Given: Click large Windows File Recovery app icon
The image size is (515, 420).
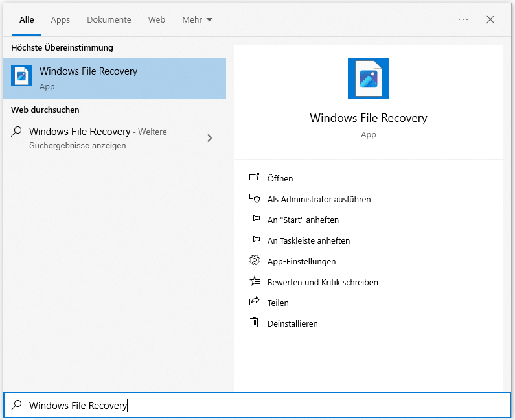Looking at the screenshot, I should pos(369,78).
